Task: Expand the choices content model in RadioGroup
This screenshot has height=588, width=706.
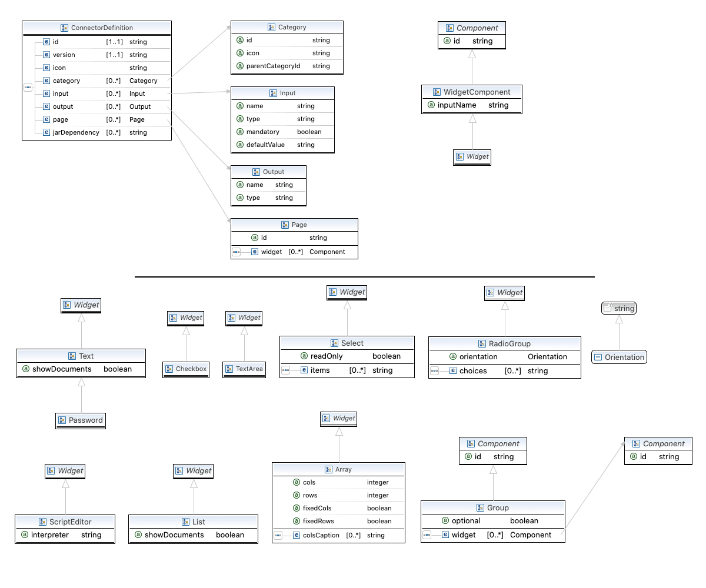Action: point(435,370)
